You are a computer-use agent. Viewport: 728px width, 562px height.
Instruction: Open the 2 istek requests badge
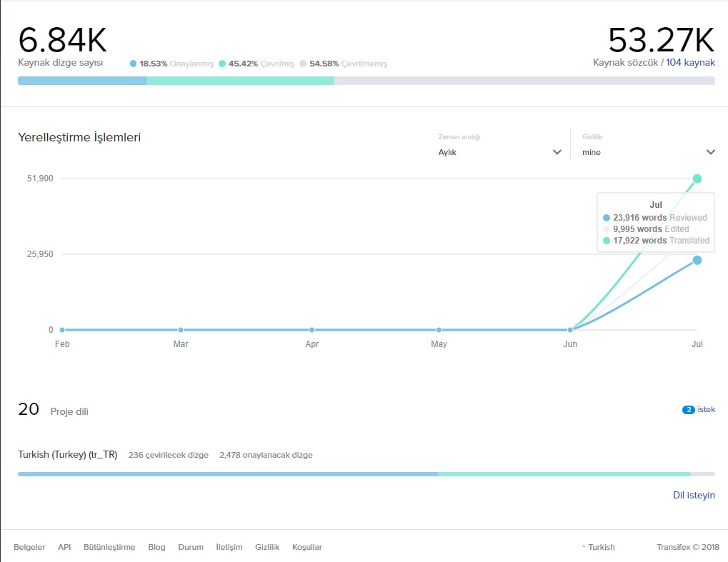(698, 410)
